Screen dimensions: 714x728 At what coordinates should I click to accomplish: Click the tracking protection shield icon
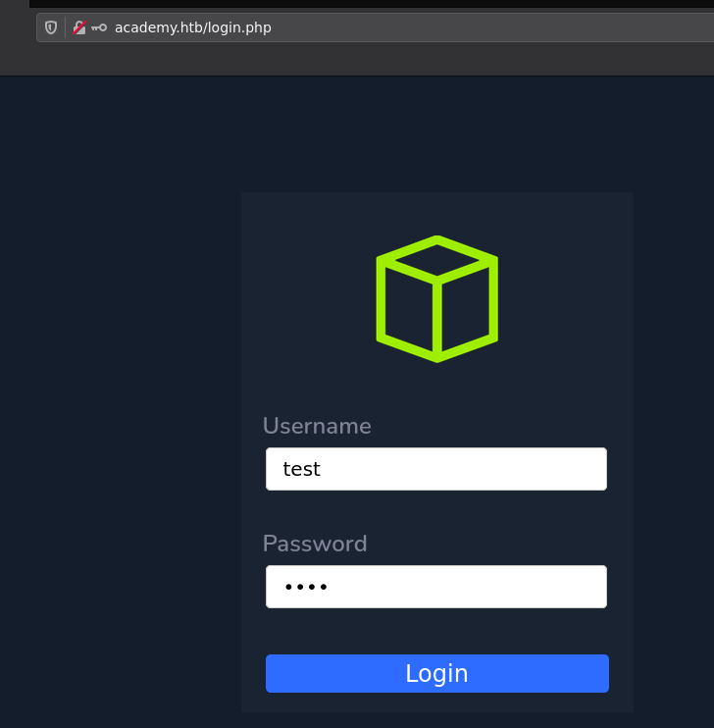[x=51, y=27]
